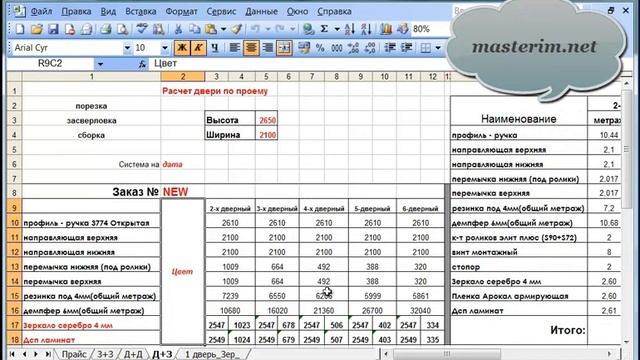This screenshot has height=360, width=640.
Task: Select row 13 header
Action: (14, 267)
